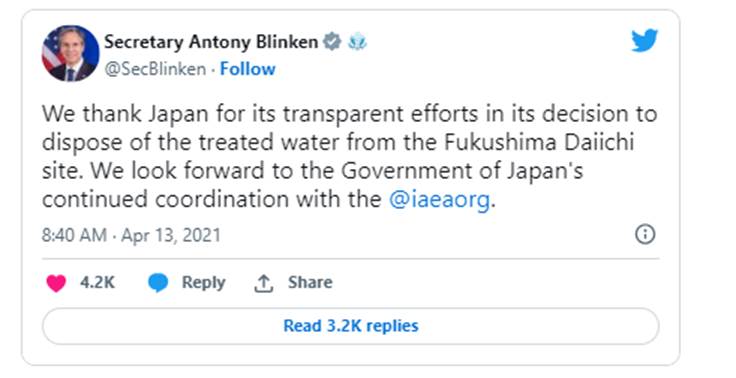Open the tweet info circle icon
The width and height of the screenshot is (736, 378).
point(645,234)
